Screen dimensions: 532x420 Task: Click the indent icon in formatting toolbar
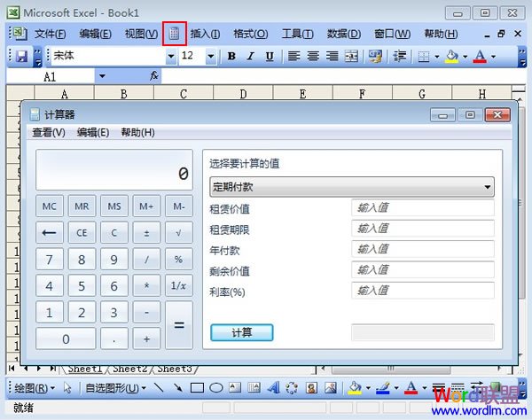point(400,56)
